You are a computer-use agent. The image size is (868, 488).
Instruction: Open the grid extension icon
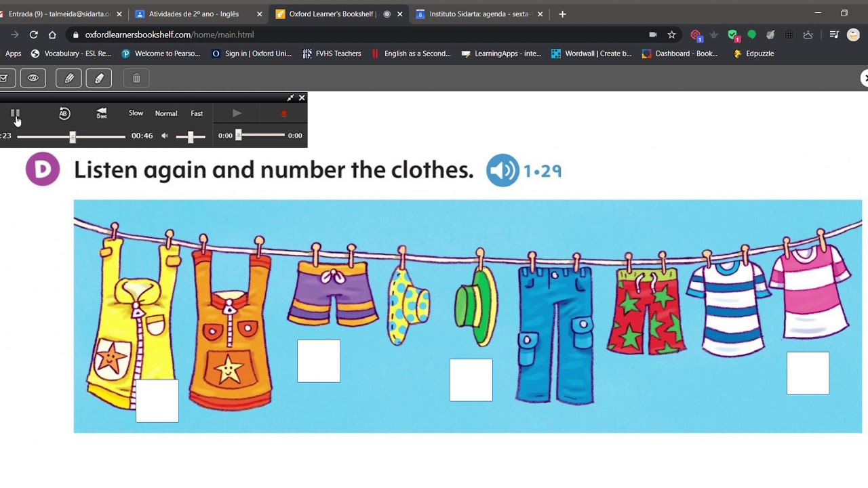pyautogui.click(x=789, y=35)
